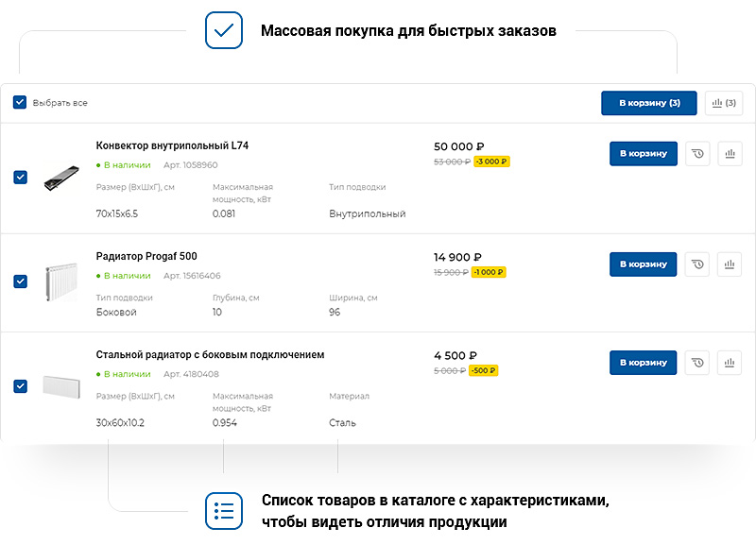The height and width of the screenshot is (545, 756).
Task: Click quick-order clock icon for Конвектор L74
Action: (696, 153)
